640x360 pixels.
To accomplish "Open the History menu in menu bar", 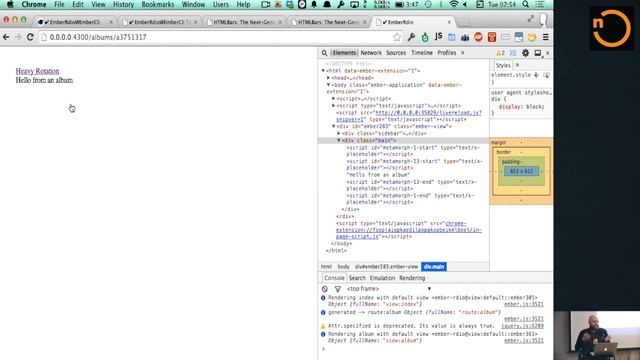I will pos(123,4).
